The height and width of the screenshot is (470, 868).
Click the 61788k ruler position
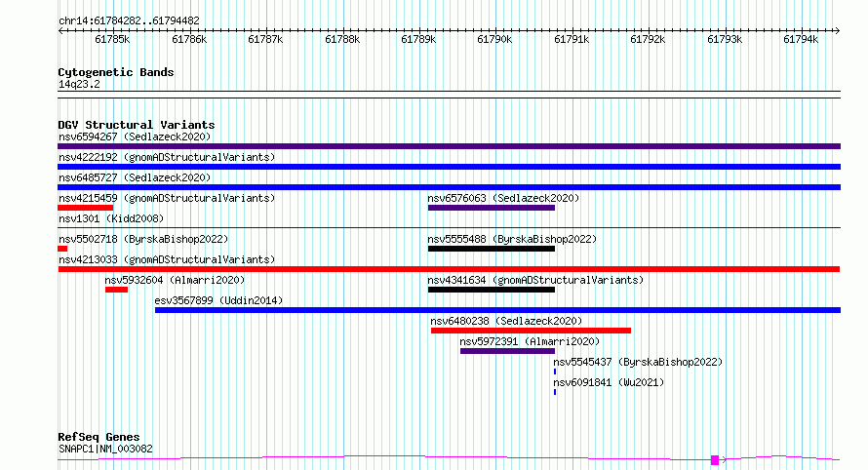(342, 39)
